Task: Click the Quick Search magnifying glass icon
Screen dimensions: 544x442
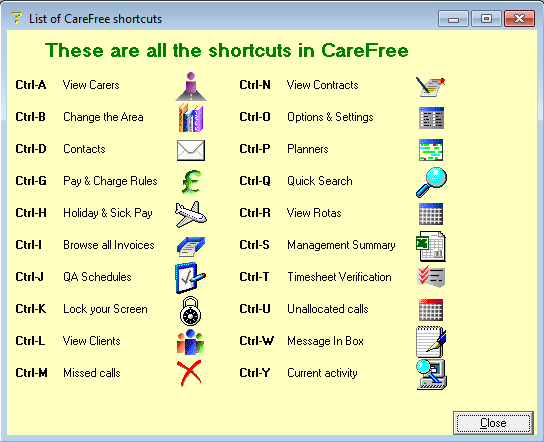Action: [x=431, y=182]
